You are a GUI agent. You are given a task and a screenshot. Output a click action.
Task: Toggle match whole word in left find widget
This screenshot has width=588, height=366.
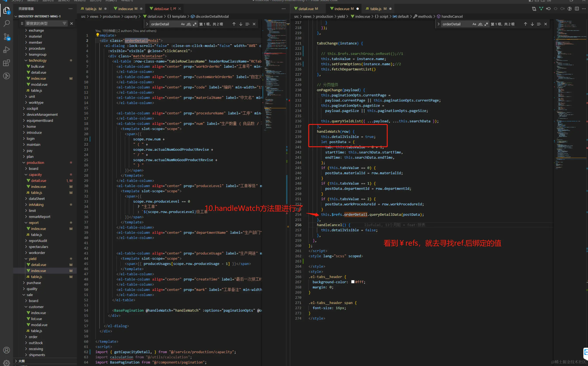tap(189, 24)
